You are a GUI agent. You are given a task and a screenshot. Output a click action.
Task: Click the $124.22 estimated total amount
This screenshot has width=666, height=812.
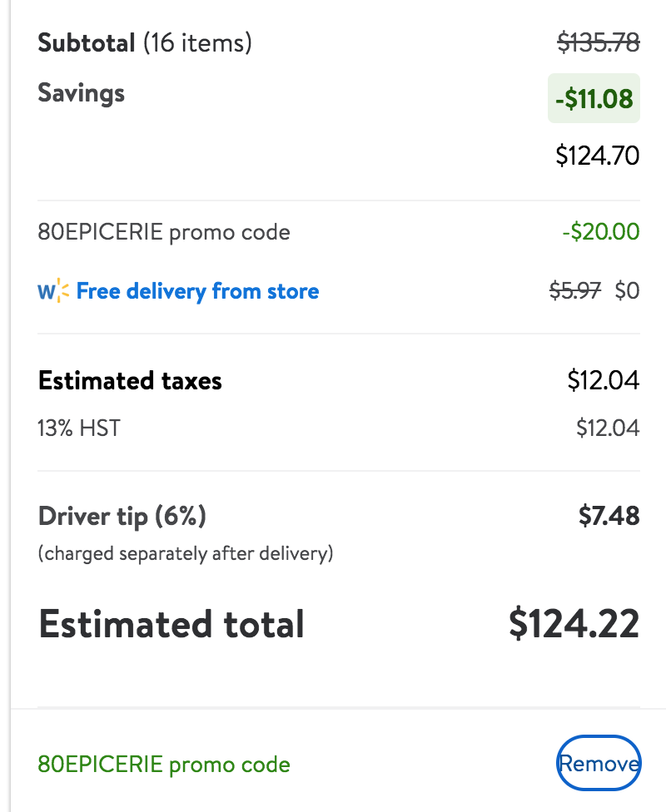(x=574, y=623)
